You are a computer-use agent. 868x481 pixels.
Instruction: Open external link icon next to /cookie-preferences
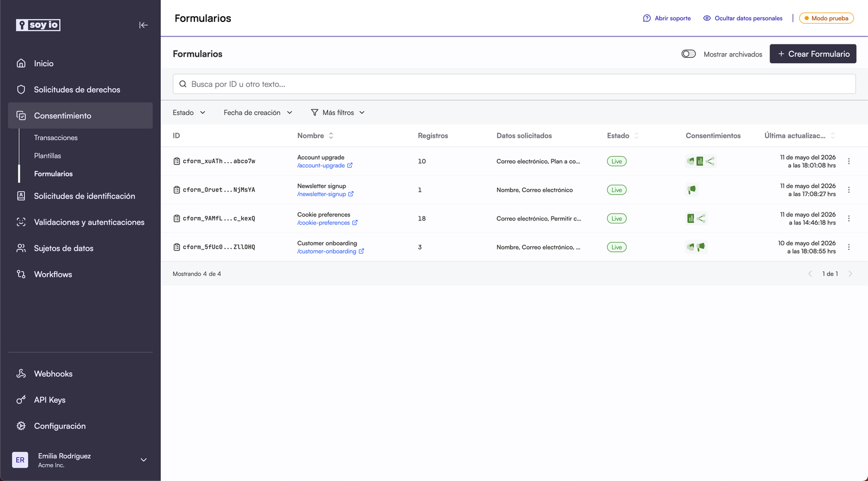pos(355,222)
